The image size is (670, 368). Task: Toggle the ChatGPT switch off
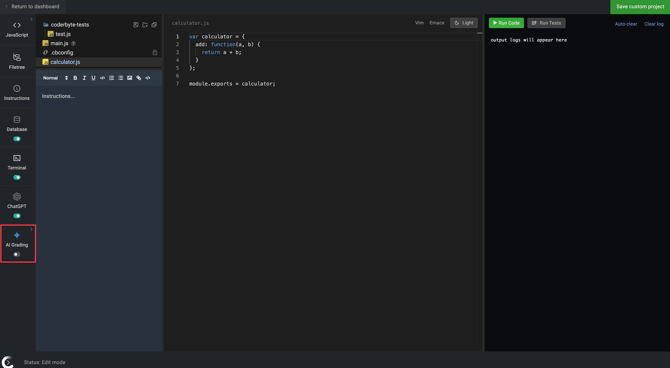[x=17, y=216]
